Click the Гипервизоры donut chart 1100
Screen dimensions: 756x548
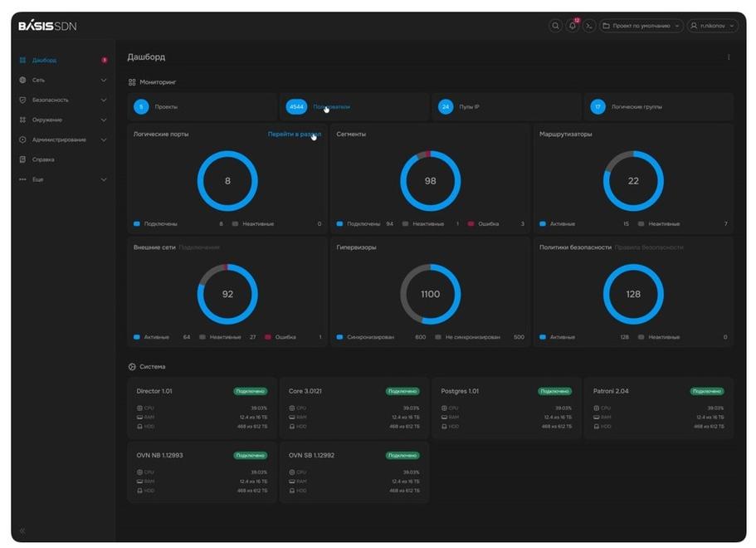[x=430, y=294]
